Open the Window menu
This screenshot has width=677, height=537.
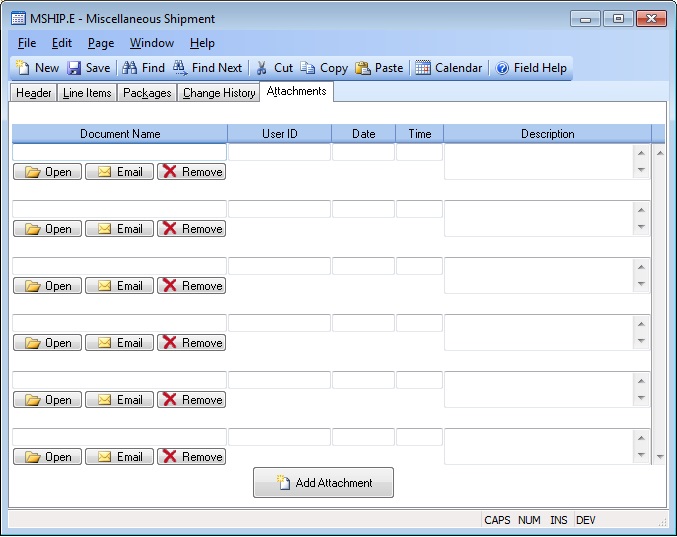pos(151,43)
